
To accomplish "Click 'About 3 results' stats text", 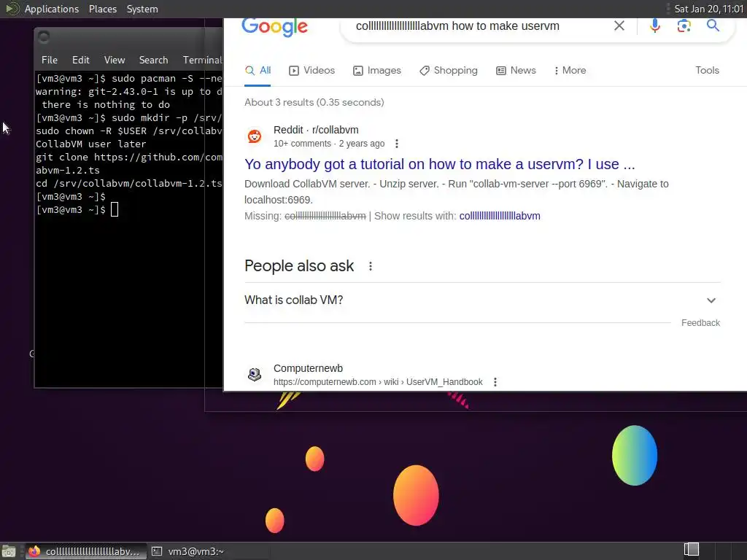I will click(x=314, y=102).
